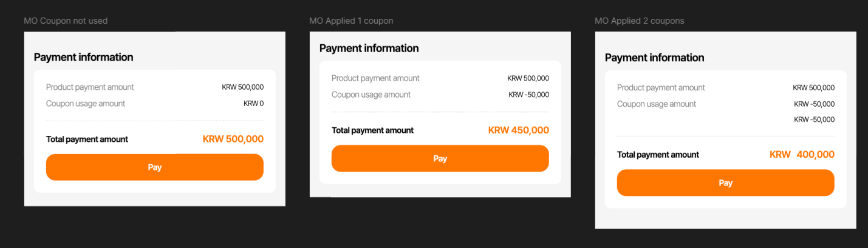The width and height of the screenshot is (868, 248).
Task: Click Pay button in Coupon not used frame
Action: click(x=154, y=167)
